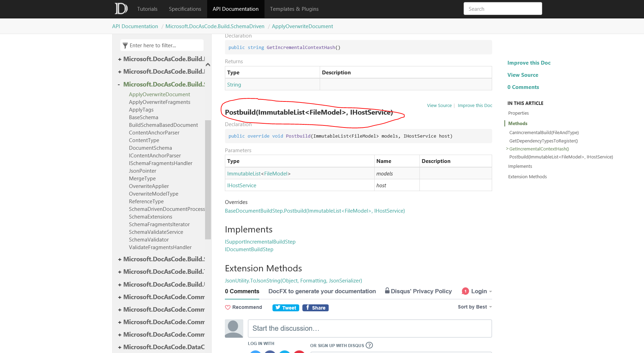Click the Disqus padlock privacy icon
Image resolution: width=644 pixels, height=353 pixels.
387,291
